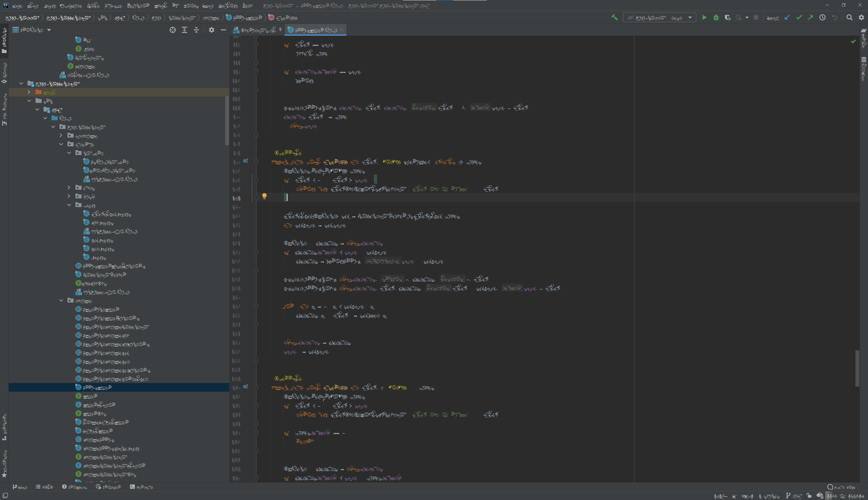Open the Git tool window tab at bottom
The height and width of the screenshot is (500, 868).
point(20,487)
